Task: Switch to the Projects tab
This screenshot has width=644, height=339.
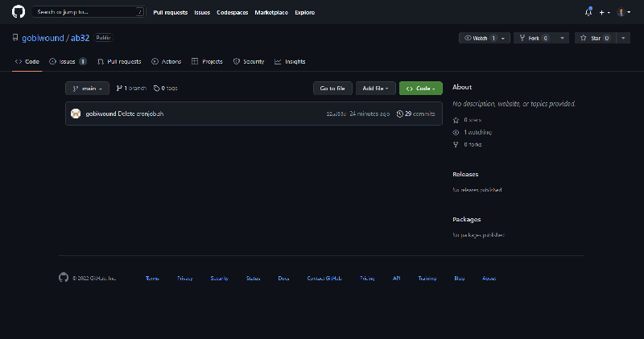Action: click(207, 62)
